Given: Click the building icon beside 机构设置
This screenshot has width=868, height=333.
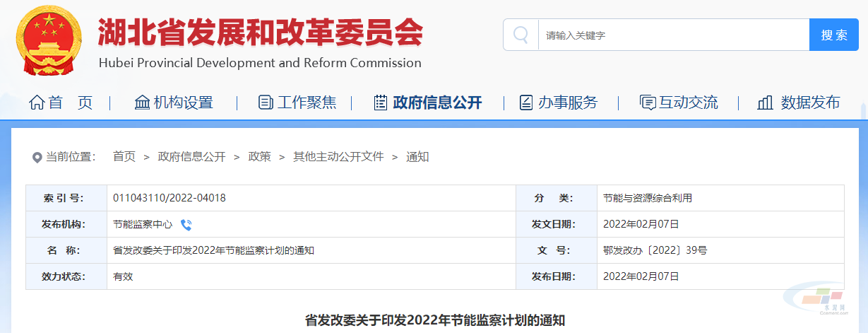Looking at the screenshot, I should coord(142,103).
